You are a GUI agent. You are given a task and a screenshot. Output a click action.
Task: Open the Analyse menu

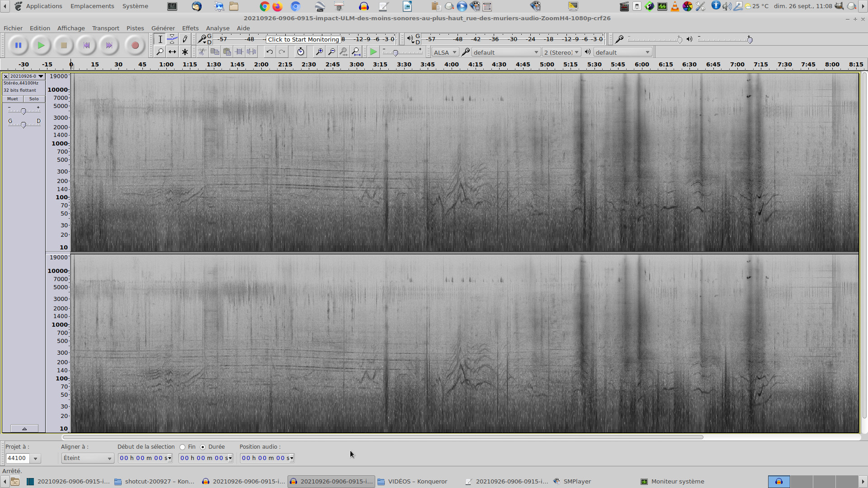(x=217, y=28)
